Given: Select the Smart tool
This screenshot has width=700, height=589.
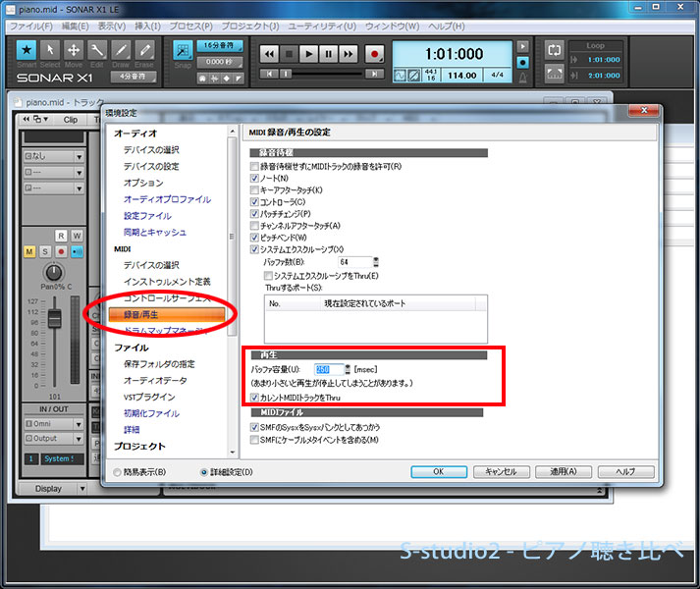Looking at the screenshot, I should click(x=27, y=50).
